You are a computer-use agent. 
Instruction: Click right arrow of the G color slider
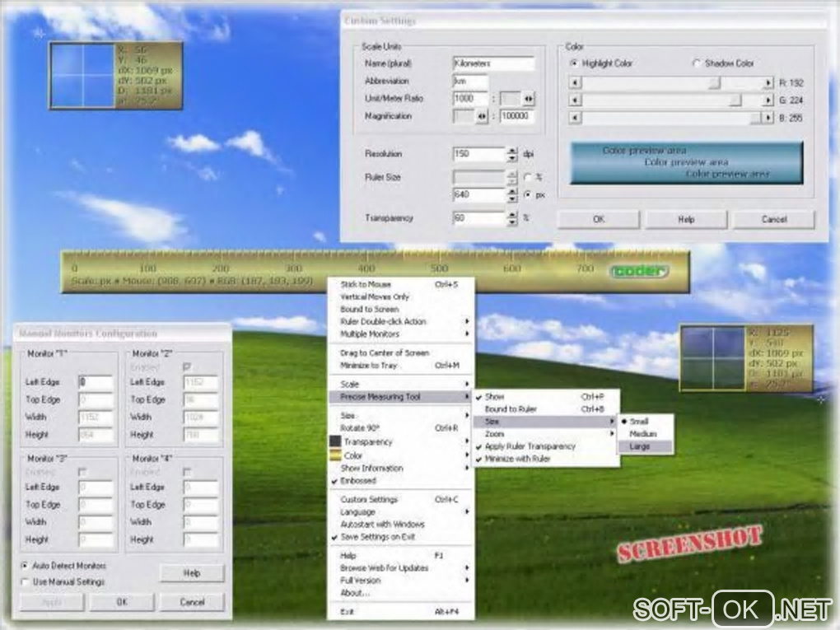click(768, 100)
